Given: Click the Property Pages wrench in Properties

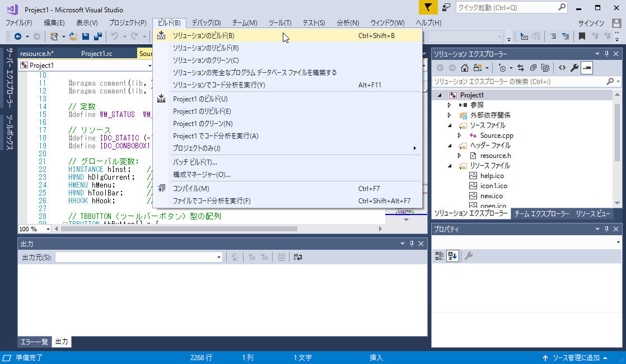Looking at the screenshot, I should coord(469,256).
